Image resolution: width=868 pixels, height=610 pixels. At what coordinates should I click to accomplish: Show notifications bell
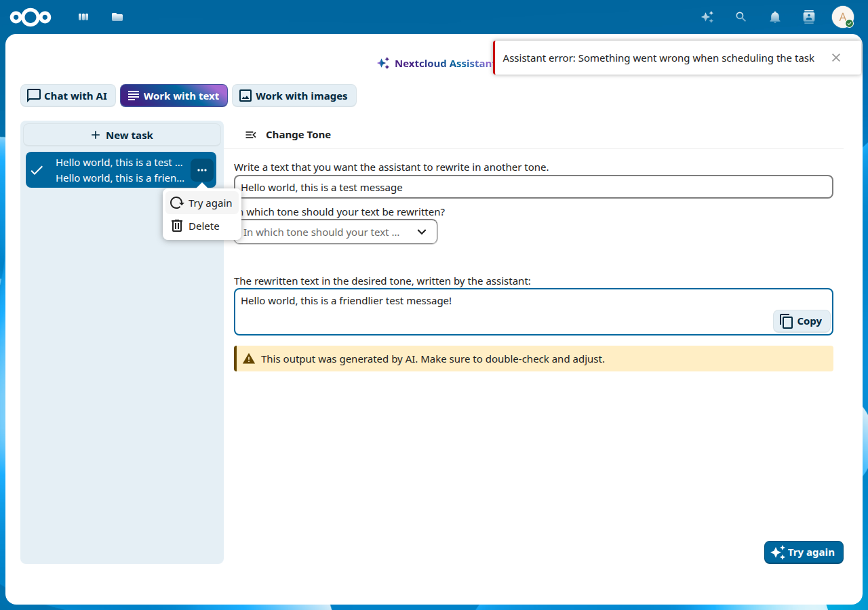point(775,17)
